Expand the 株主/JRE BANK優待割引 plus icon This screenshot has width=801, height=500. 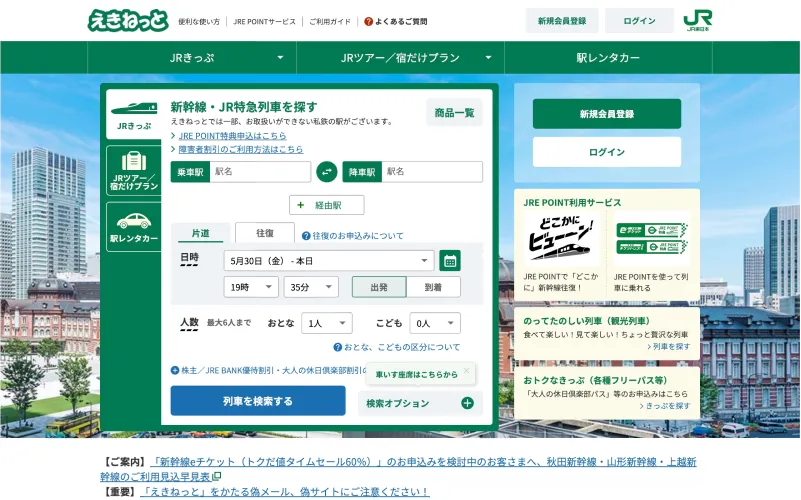click(x=175, y=370)
